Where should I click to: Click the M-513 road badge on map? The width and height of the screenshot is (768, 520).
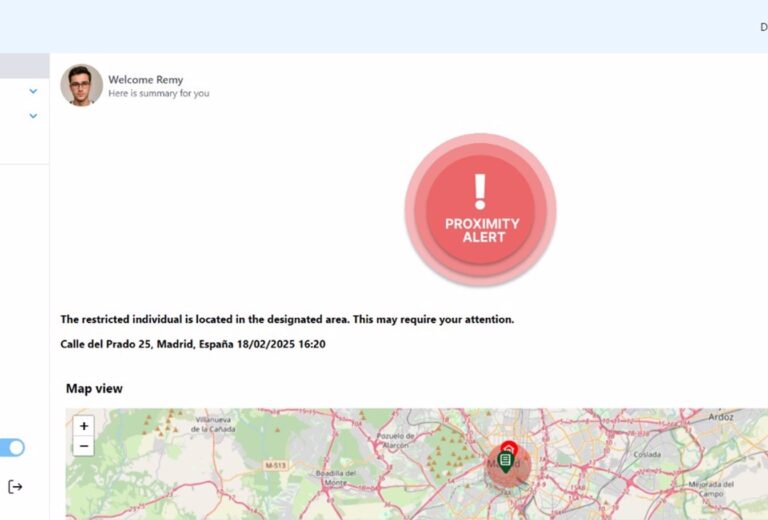277,466
